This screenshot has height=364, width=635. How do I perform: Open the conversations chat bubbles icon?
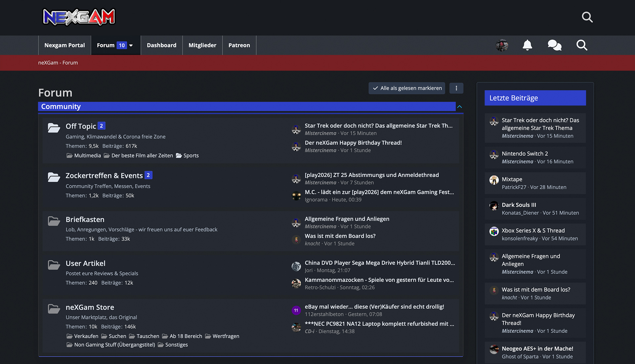(555, 45)
